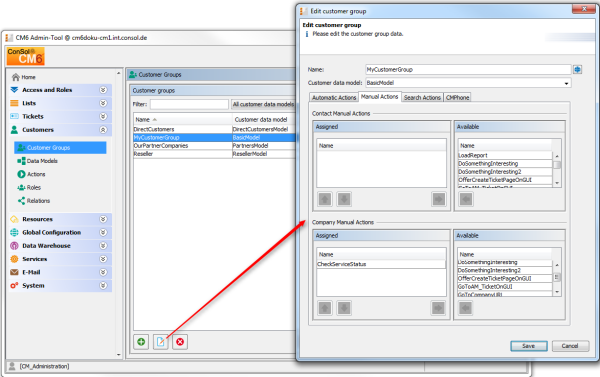Click left arrow to assign contact manual action
This screenshot has width=600, height=377.
[x=466, y=199]
